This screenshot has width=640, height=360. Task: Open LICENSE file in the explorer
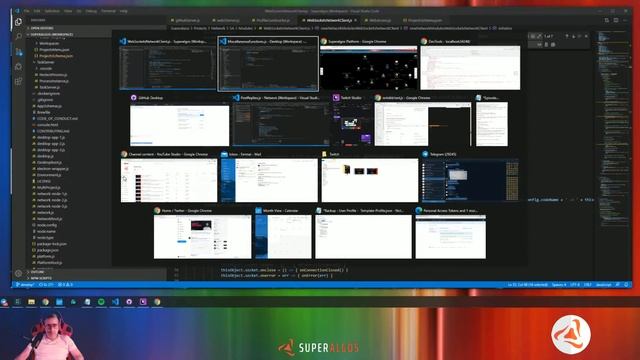point(44,181)
